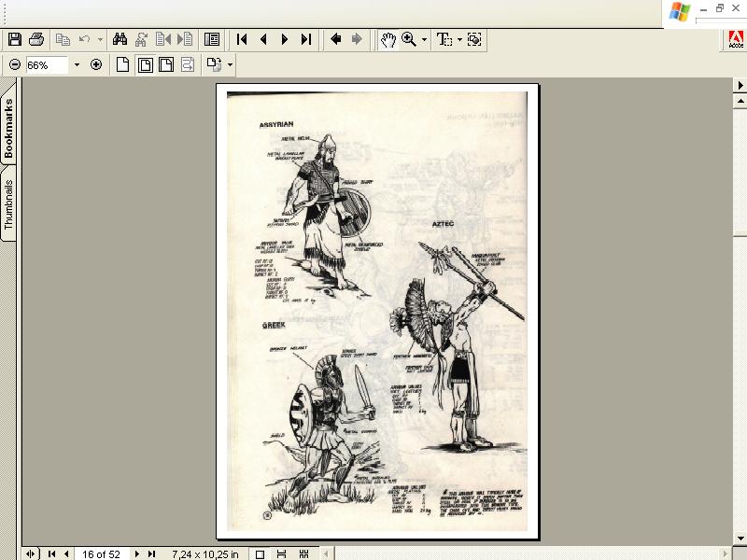Click the Adobe logo icon
This screenshot has height=560, width=747.
(736, 39)
